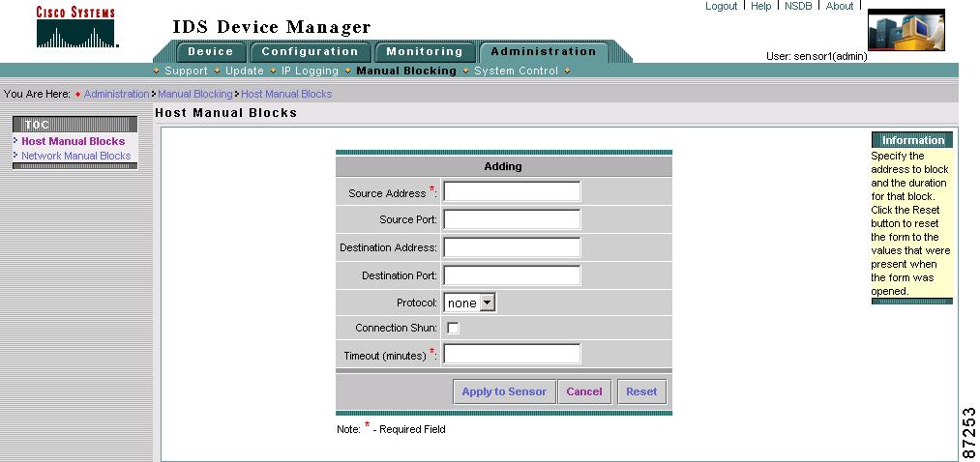The width and height of the screenshot is (980, 462).
Task: Open the Configuration tab
Action: (x=310, y=52)
